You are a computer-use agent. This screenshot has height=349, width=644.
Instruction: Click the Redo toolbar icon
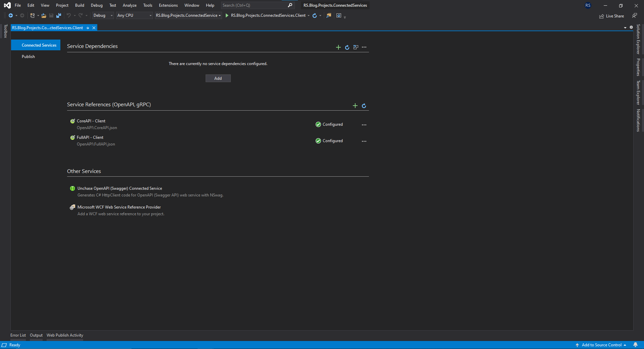pyautogui.click(x=80, y=15)
